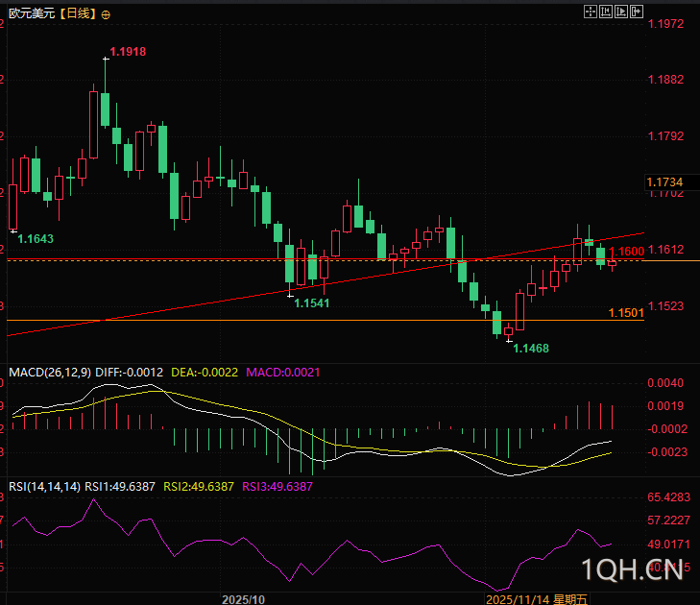The image size is (700, 605).
Task: Click the RSI1:49.6387 value
Action: click(120, 487)
